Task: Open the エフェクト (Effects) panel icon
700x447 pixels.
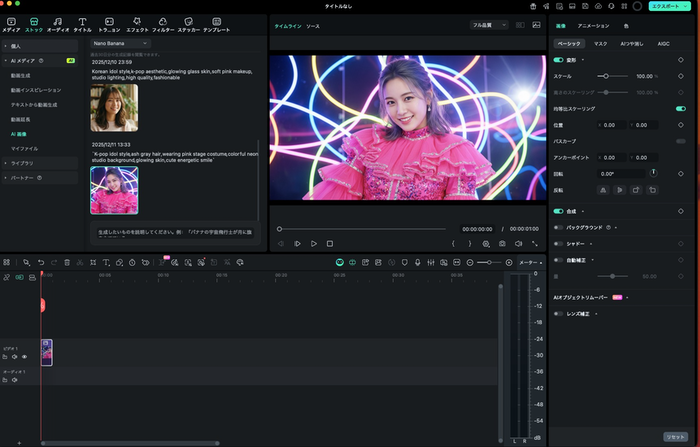Action: coord(136,21)
